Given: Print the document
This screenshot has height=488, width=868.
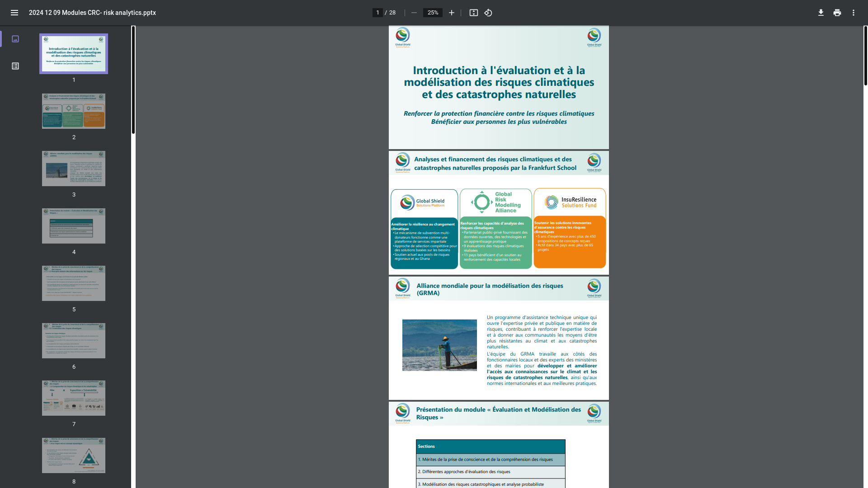Looking at the screenshot, I should point(837,13).
